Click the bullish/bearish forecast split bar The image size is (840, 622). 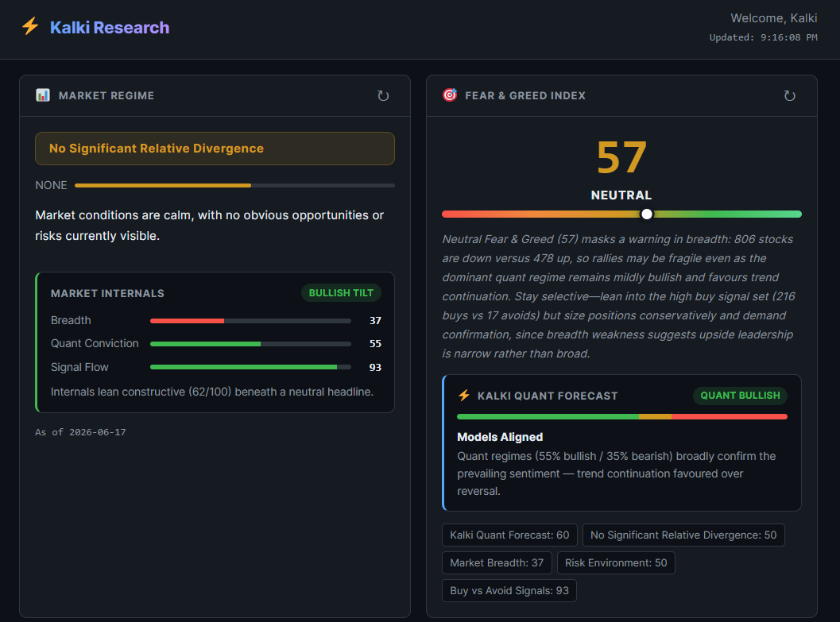tap(622, 416)
